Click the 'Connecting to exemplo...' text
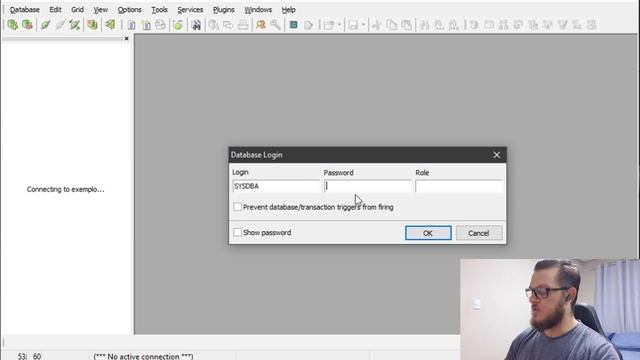 tap(65, 189)
